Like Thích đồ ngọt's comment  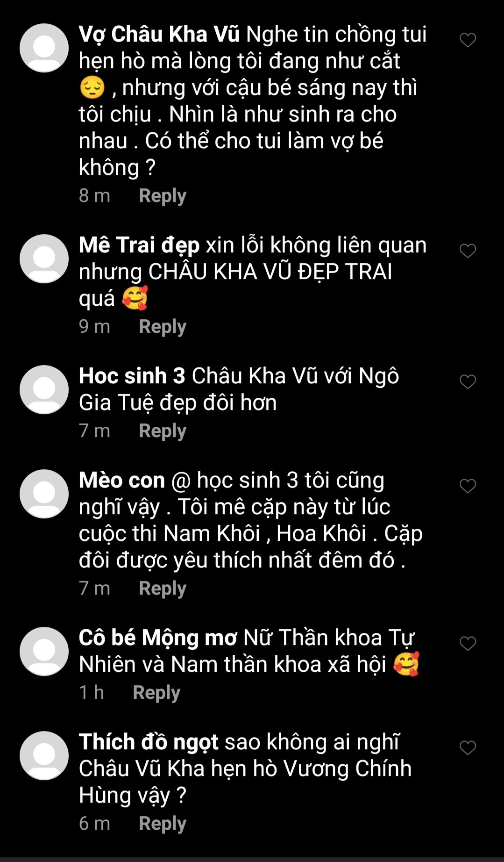click(x=468, y=748)
